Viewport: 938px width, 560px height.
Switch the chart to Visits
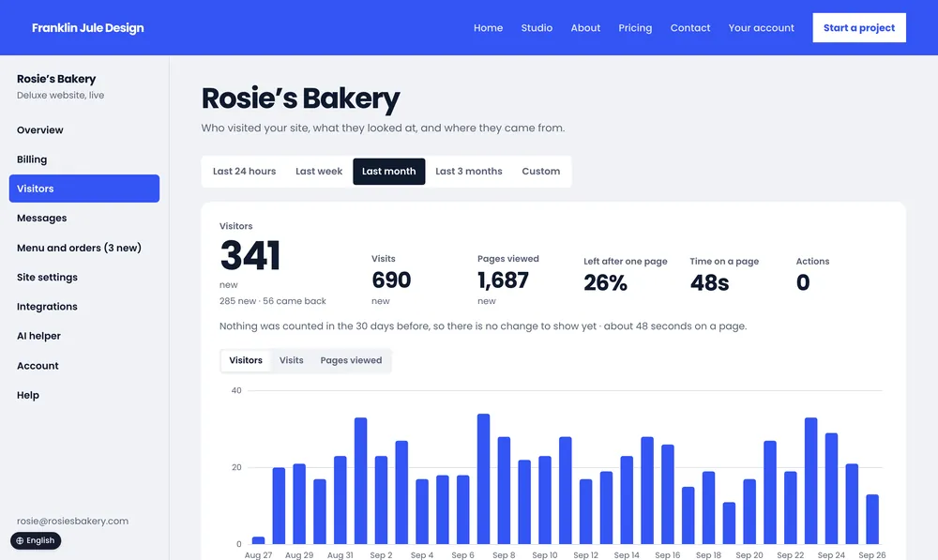pyautogui.click(x=292, y=360)
